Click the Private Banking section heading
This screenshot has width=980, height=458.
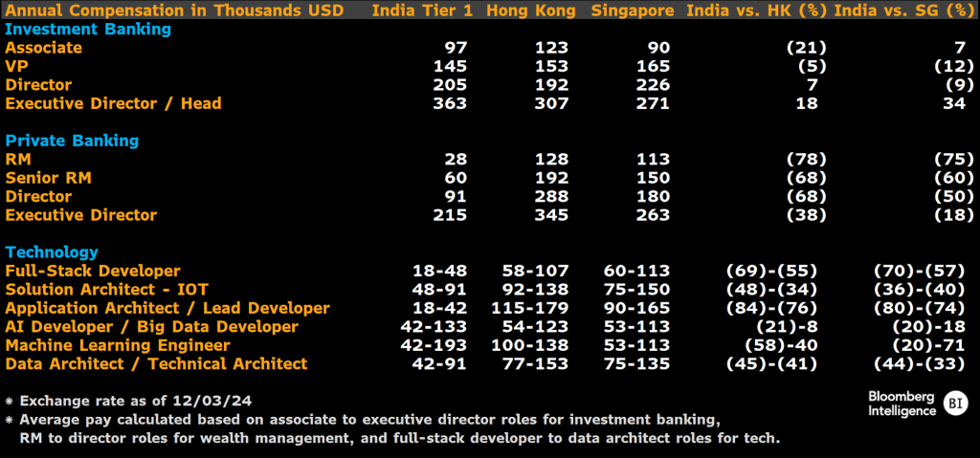tap(73, 141)
